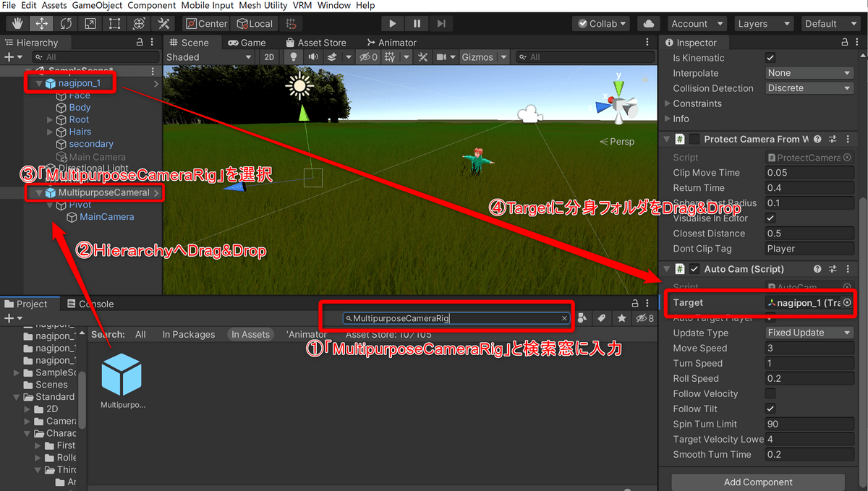Open the cloud services icon

pos(649,24)
